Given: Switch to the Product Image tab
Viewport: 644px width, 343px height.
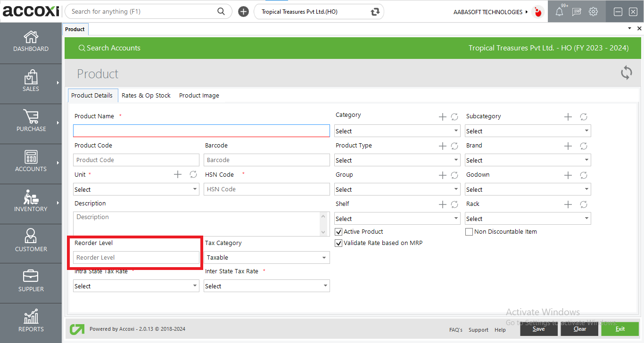Looking at the screenshot, I should click(199, 96).
